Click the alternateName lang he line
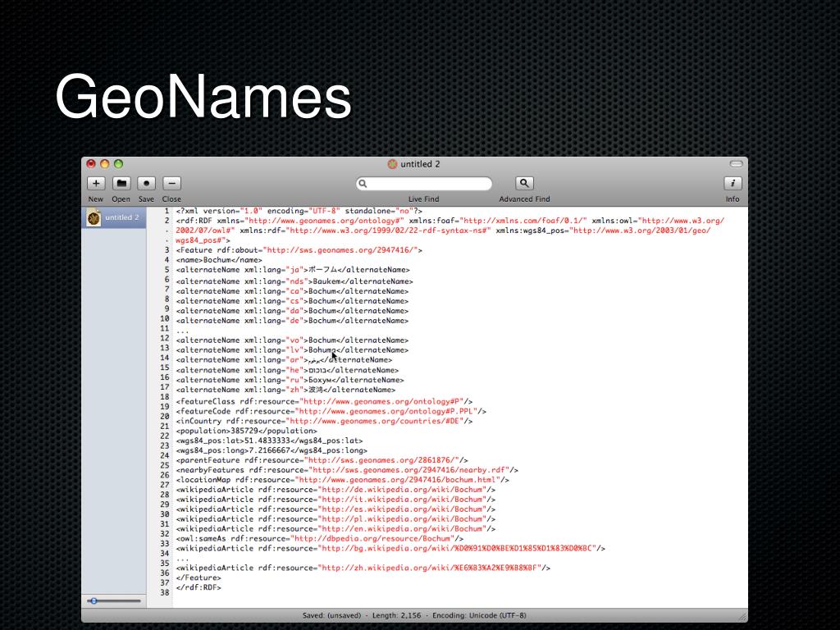Viewport: 840px width, 630px height. point(287,370)
